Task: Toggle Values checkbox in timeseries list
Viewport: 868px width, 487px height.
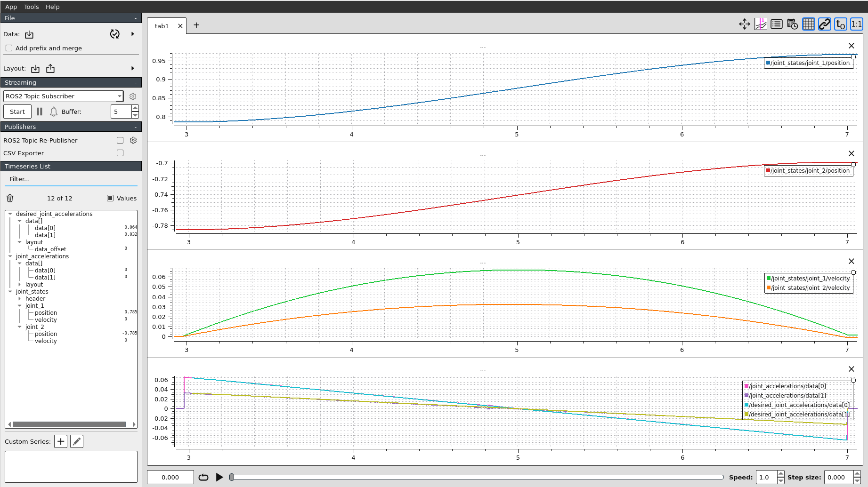Action: [x=110, y=198]
